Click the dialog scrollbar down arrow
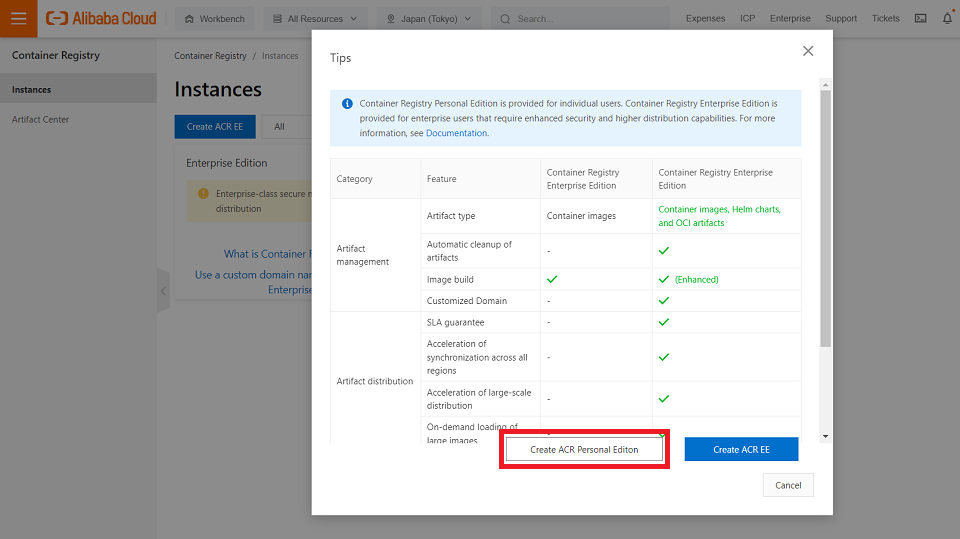The image size is (960, 539). click(x=825, y=436)
